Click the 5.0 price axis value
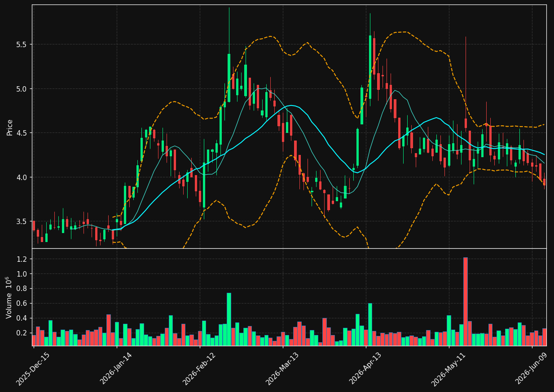Screen dimensions: 554x392 tap(22, 89)
